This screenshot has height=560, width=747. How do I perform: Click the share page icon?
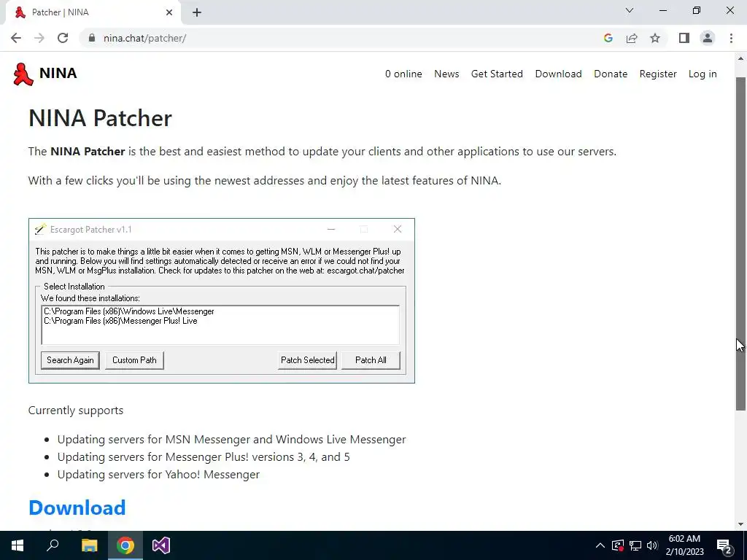pos(632,38)
